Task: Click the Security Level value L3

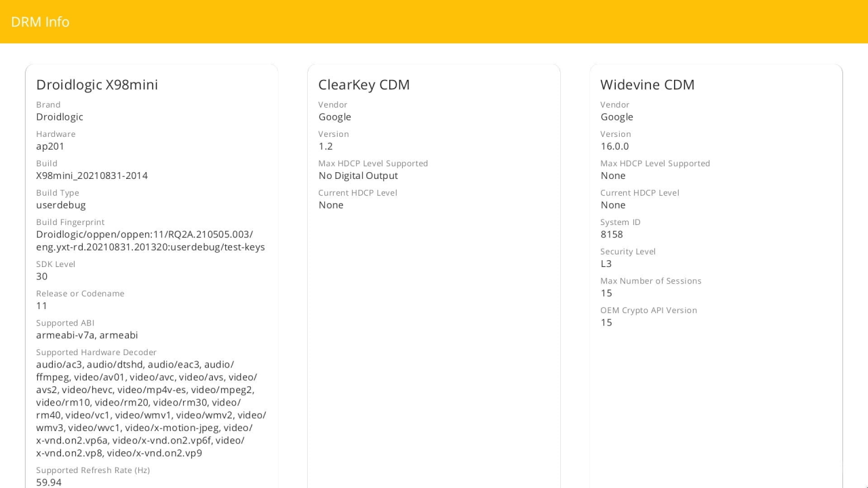Action: [x=606, y=264]
